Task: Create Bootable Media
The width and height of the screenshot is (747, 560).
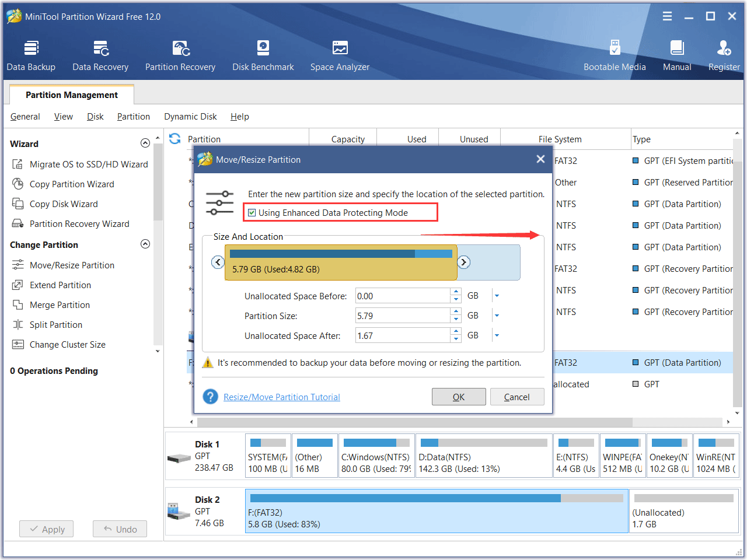Action: [615, 56]
